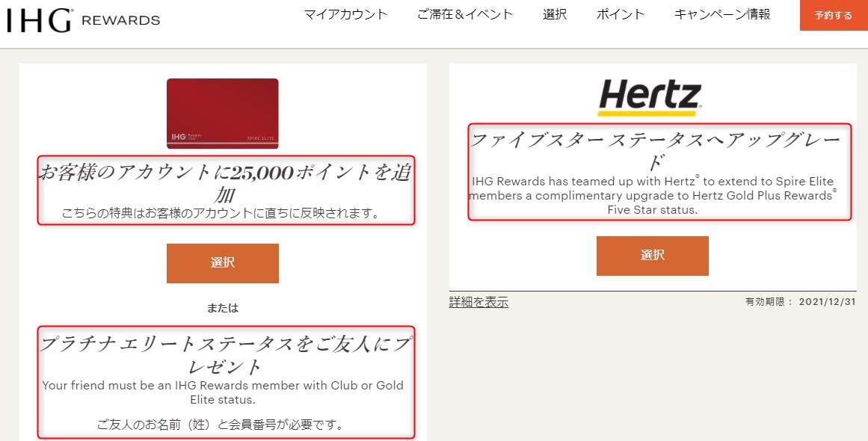Open the ポイント menu
868x441 pixels.
coord(620,14)
